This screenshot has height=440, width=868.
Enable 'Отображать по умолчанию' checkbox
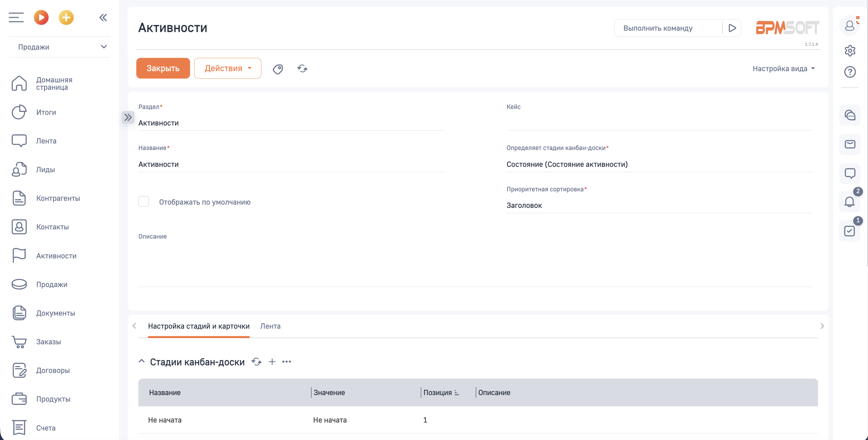(x=144, y=202)
